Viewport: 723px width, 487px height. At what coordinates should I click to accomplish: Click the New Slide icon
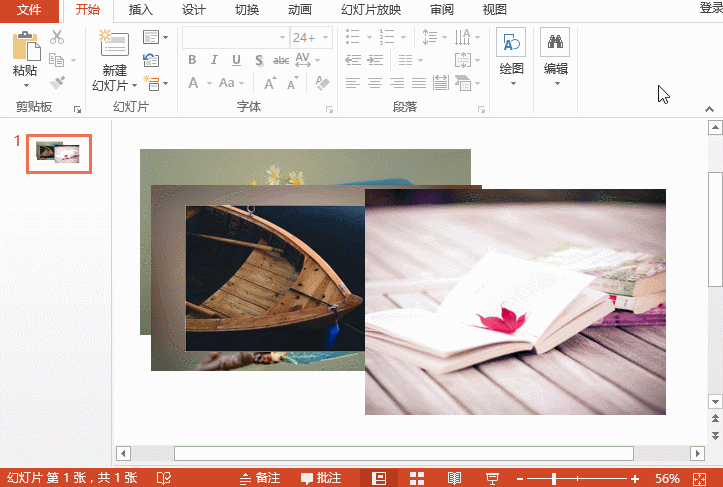click(x=114, y=43)
